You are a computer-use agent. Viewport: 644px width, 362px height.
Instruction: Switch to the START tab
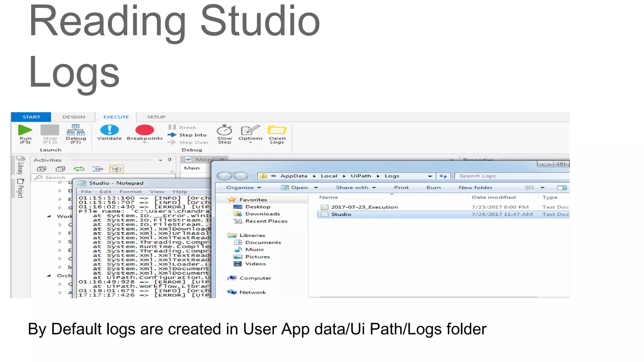coord(31,117)
